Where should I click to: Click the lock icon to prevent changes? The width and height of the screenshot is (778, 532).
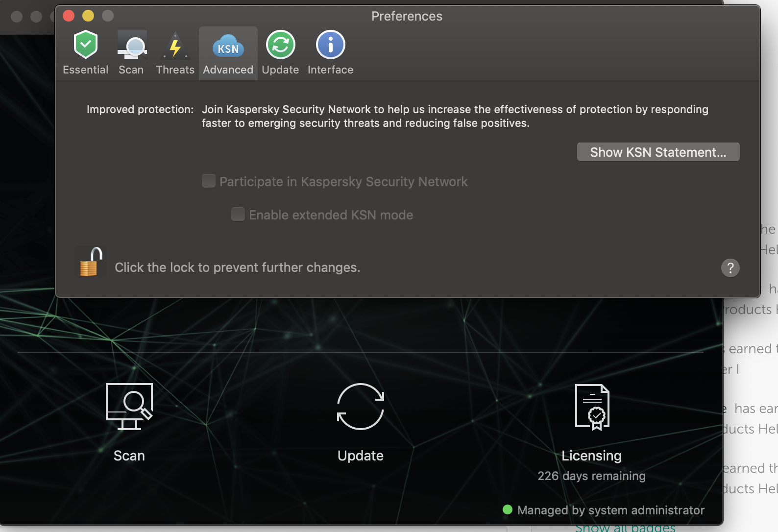click(x=91, y=263)
